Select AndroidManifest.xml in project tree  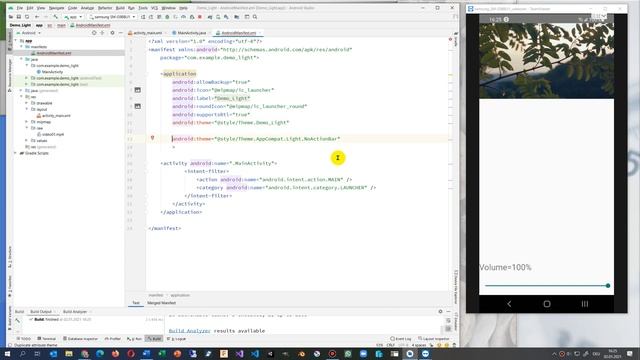pyautogui.click(x=51, y=53)
